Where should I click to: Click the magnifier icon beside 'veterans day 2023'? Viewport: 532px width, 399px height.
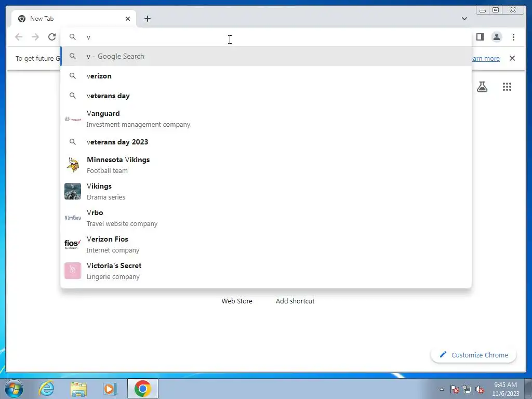pyautogui.click(x=73, y=142)
